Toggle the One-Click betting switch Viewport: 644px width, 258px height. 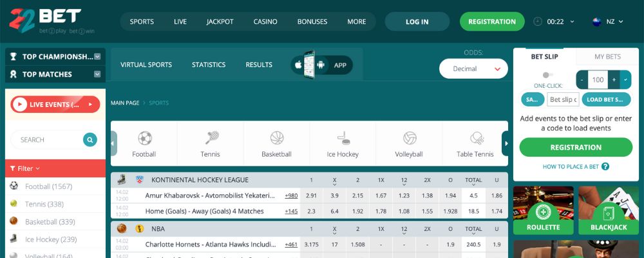pyautogui.click(x=547, y=75)
